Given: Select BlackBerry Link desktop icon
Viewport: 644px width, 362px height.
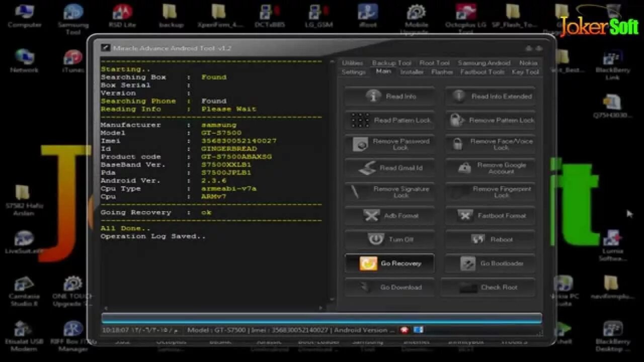Looking at the screenshot, I should [x=612, y=66].
